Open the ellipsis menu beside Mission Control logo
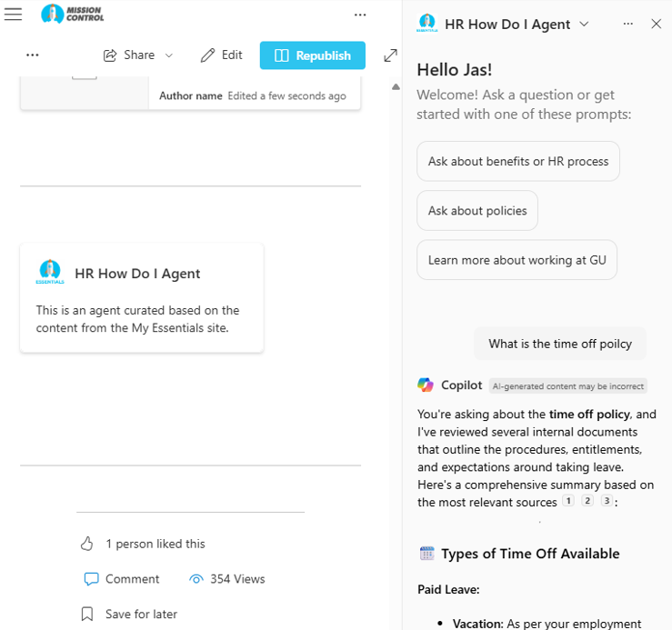 [x=360, y=15]
